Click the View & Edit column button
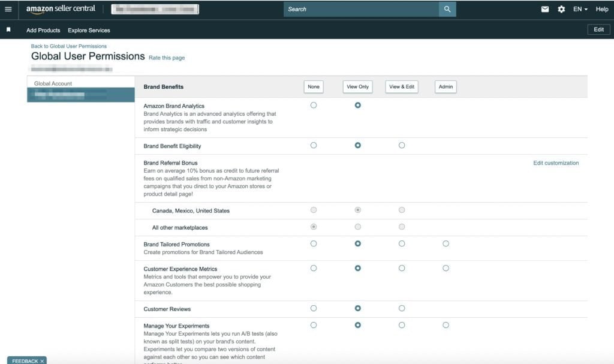Viewport: 614px width, 364px height. 401,86
